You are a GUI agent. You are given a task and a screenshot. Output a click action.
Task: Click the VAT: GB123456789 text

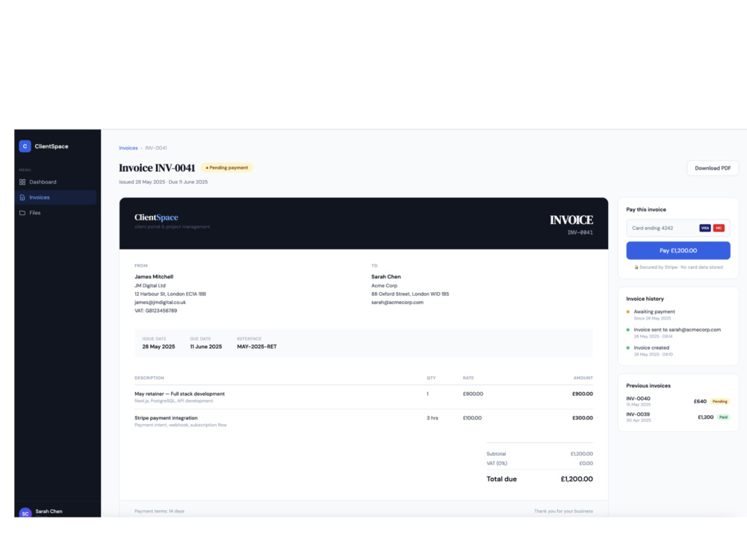click(x=156, y=311)
